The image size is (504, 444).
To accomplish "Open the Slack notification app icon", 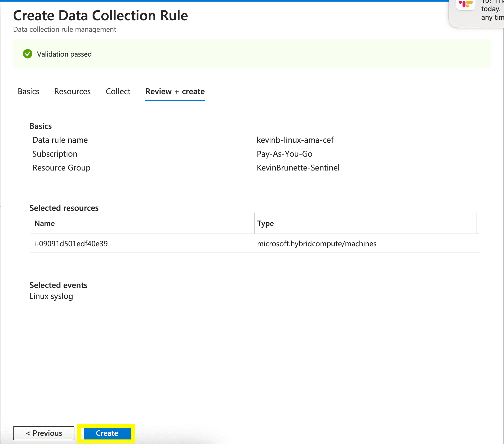I will pos(466,4).
